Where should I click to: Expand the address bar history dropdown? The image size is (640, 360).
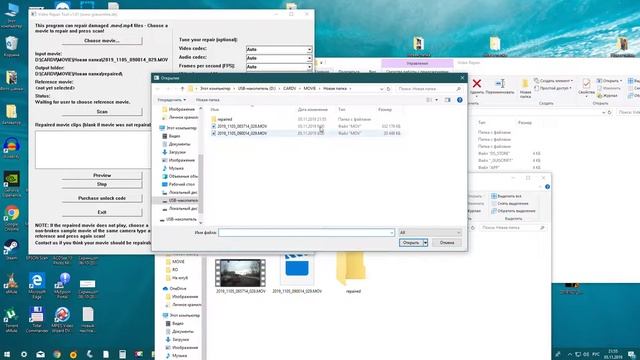[381, 89]
